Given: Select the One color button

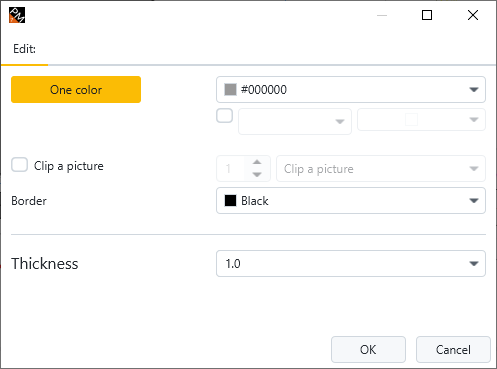Looking at the screenshot, I should point(76,89).
